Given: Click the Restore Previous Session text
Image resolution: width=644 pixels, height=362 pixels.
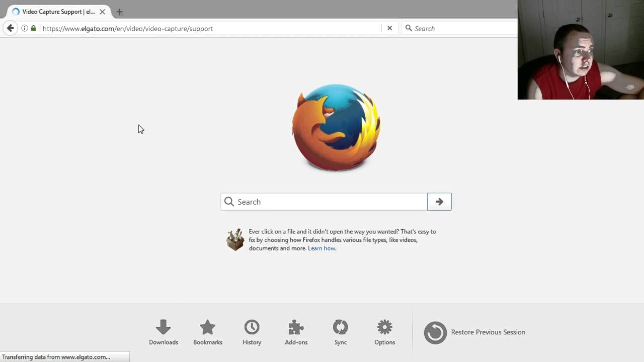Looking at the screenshot, I should (x=488, y=332).
